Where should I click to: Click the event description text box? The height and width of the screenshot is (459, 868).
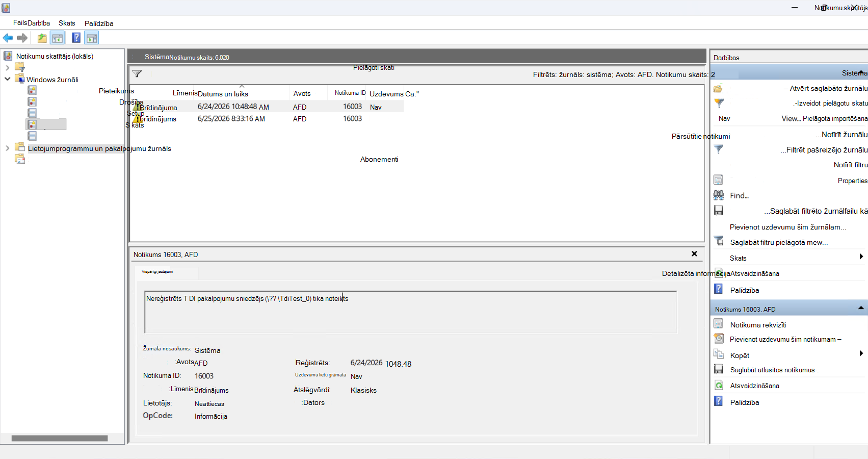coord(411,312)
